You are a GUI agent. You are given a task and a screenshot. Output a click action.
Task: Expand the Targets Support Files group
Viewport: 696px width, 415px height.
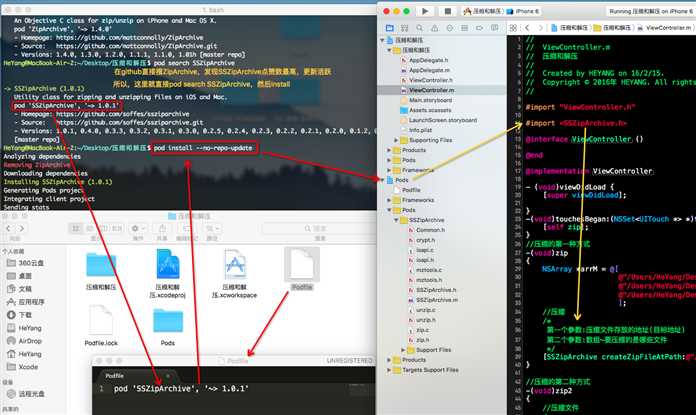(x=389, y=370)
